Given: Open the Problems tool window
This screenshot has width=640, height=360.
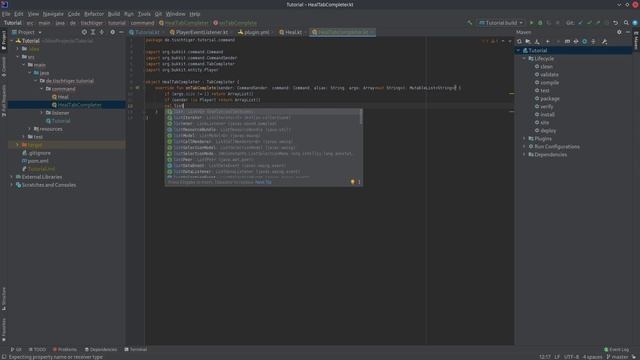Looking at the screenshot, I should pos(64,349).
